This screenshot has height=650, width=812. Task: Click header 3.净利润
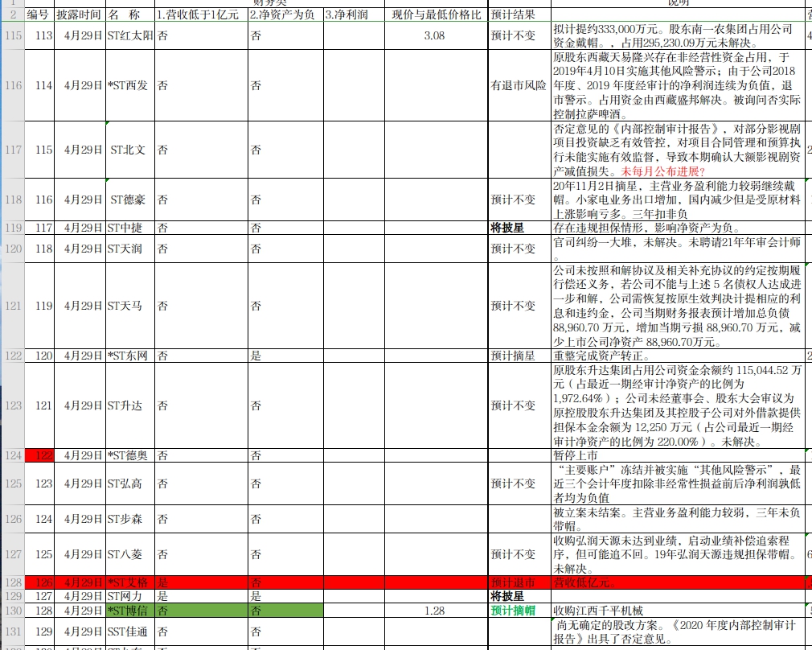(354, 14)
